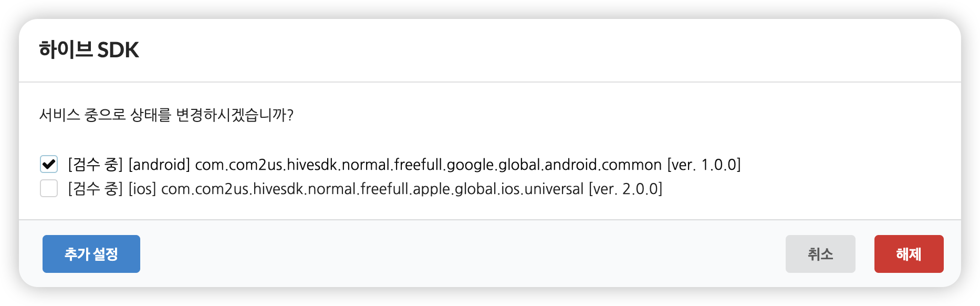Click the 서비스 중으로 상태를 변경하시겠습니까? message
The image size is (980, 306).
point(166,115)
